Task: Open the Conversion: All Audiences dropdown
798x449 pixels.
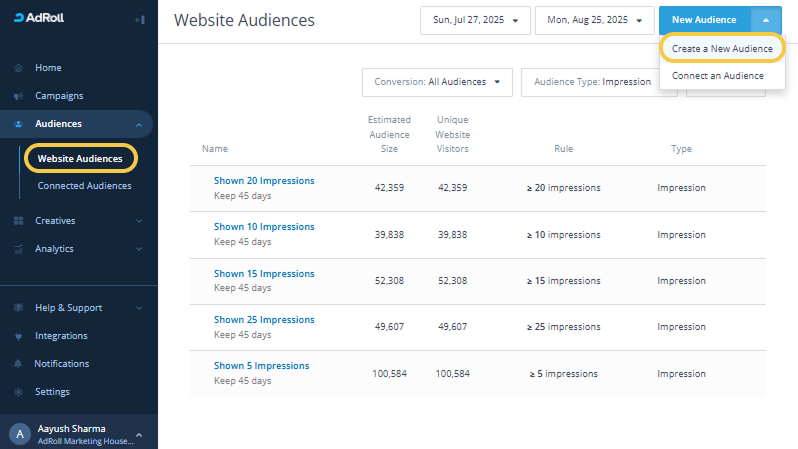Action: [x=437, y=82]
